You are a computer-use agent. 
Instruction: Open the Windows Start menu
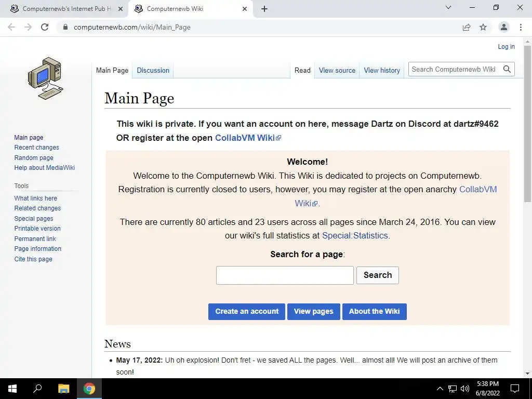(x=12, y=389)
